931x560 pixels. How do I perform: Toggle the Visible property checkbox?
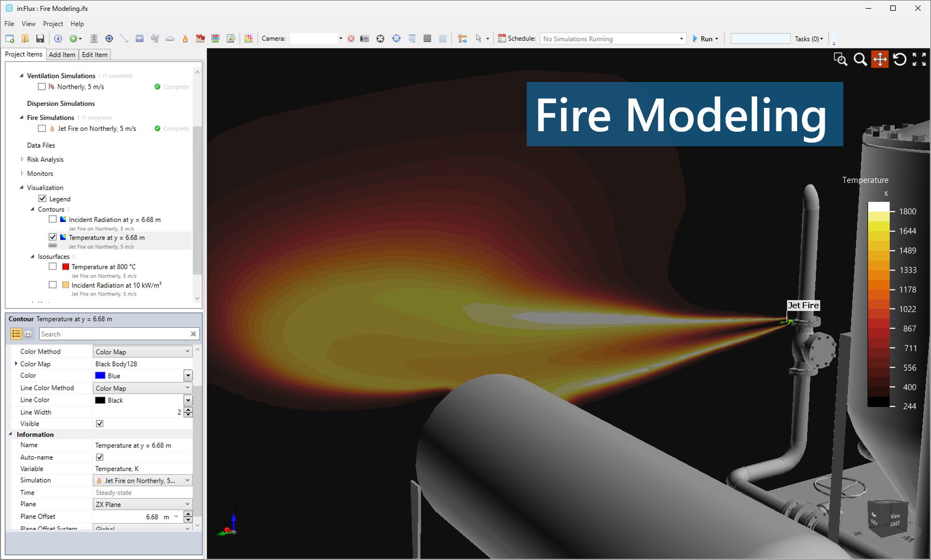[x=100, y=424]
